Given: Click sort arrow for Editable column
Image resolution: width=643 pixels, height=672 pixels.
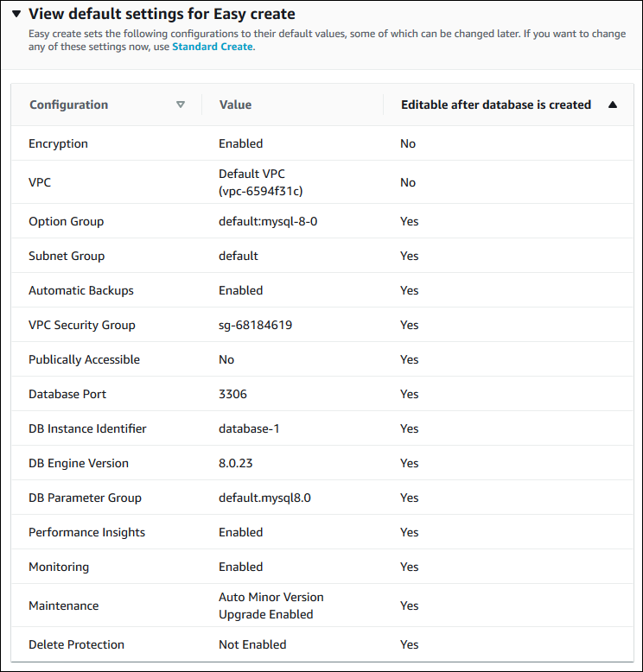Looking at the screenshot, I should tap(613, 105).
